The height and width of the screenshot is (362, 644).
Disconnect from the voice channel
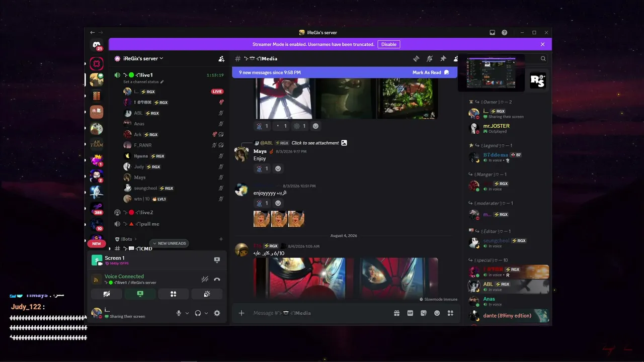tap(217, 279)
